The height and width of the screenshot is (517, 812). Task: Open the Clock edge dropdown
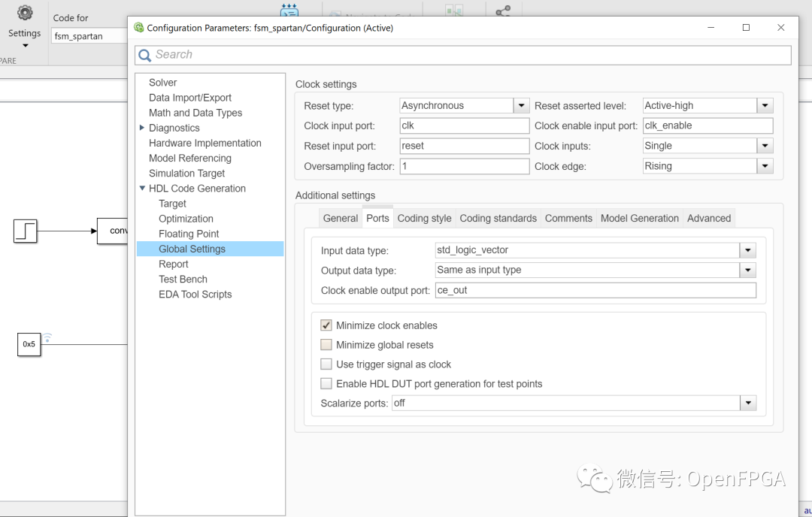[765, 166]
